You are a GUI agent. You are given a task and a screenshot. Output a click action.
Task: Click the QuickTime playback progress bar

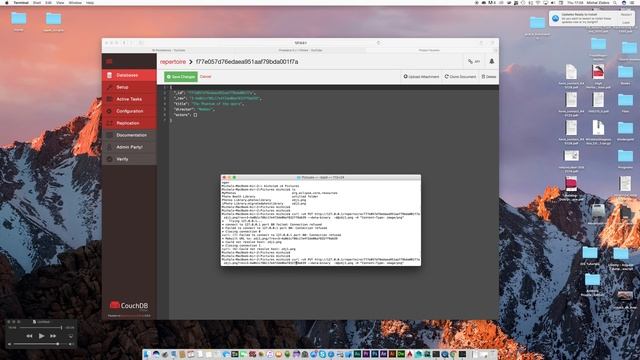point(41,327)
